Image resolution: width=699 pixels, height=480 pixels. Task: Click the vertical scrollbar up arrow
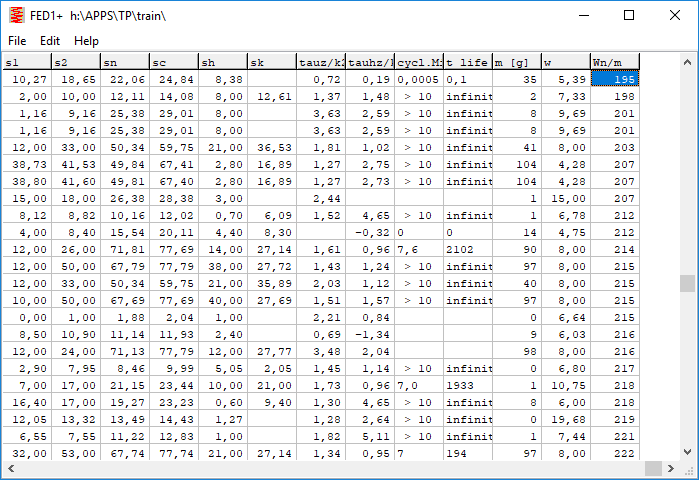[x=689, y=61]
